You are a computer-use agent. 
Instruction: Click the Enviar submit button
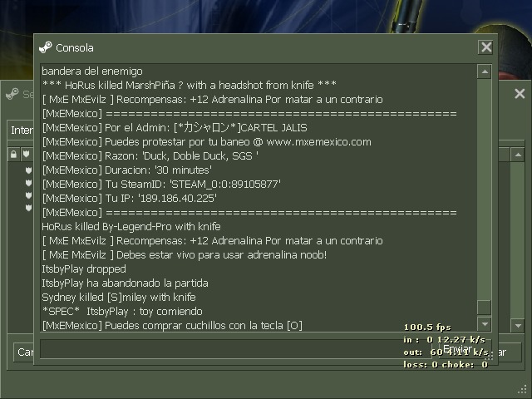pyautogui.click(x=457, y=349)
